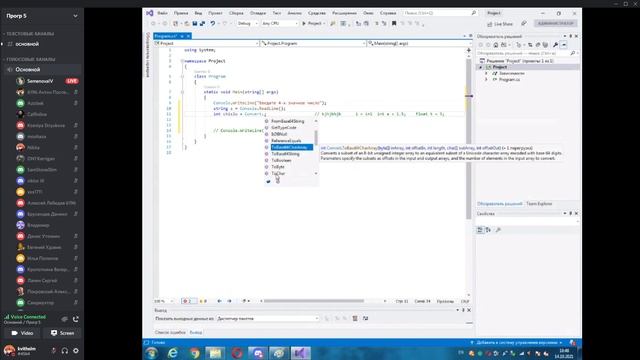Select the основной text channel
Viewport: 640px width, 360px height.
[x=27, y=44]
